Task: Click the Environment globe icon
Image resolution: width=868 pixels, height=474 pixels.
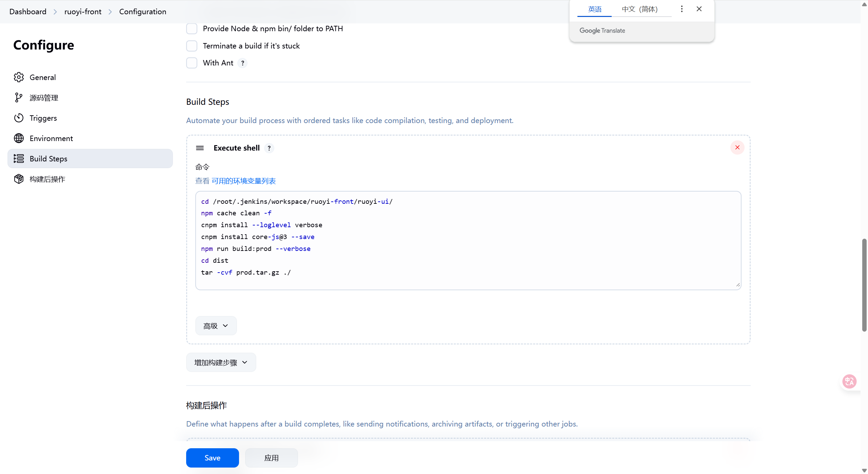Action: (x=19, y=138)
